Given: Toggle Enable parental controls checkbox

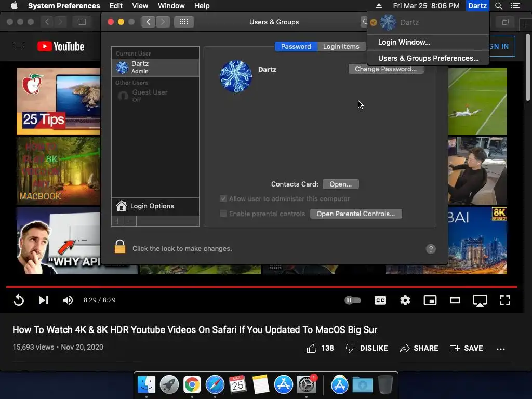Looking at the screenshot, I should click(223, 214).
